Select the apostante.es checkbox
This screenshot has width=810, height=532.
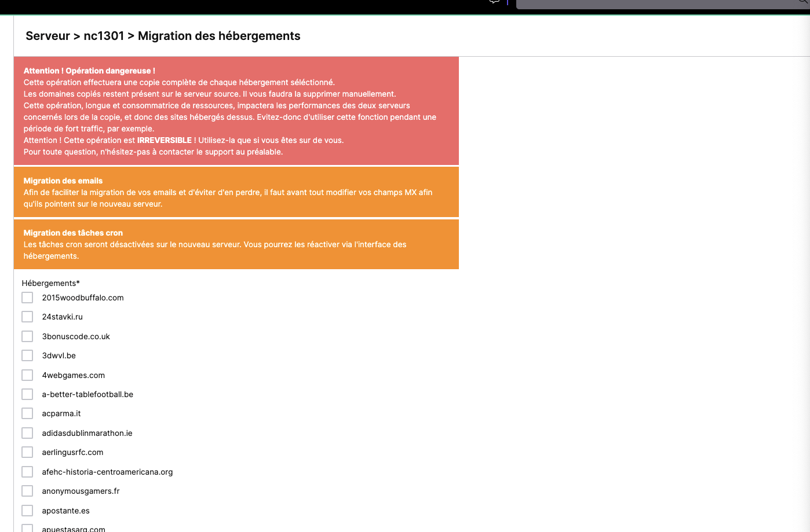[27, 511]
